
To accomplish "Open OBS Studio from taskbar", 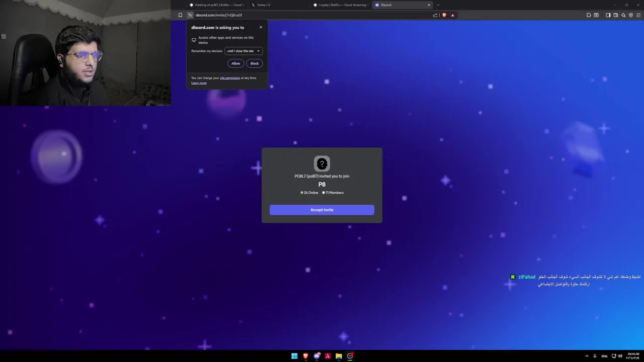I will pos(350,356).
